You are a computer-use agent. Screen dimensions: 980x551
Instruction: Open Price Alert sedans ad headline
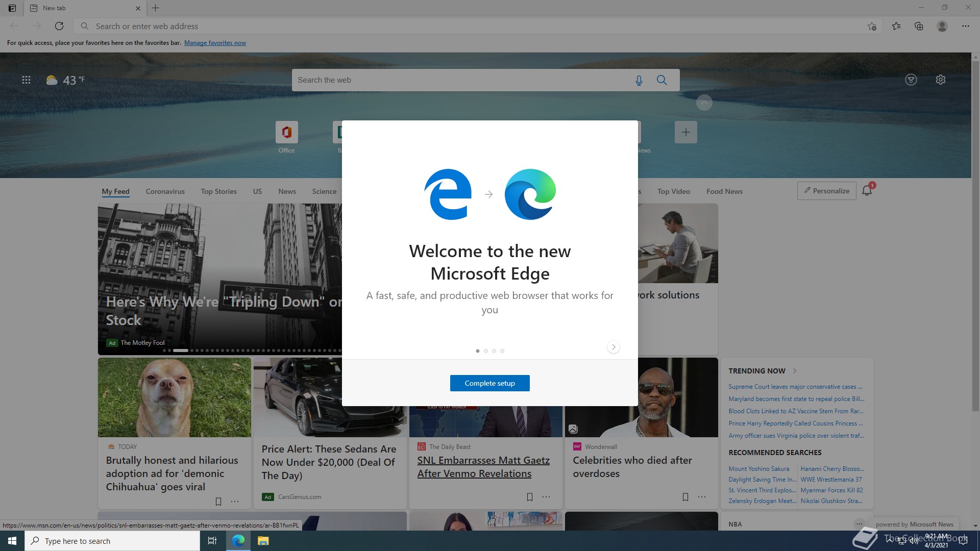[329, 462]
